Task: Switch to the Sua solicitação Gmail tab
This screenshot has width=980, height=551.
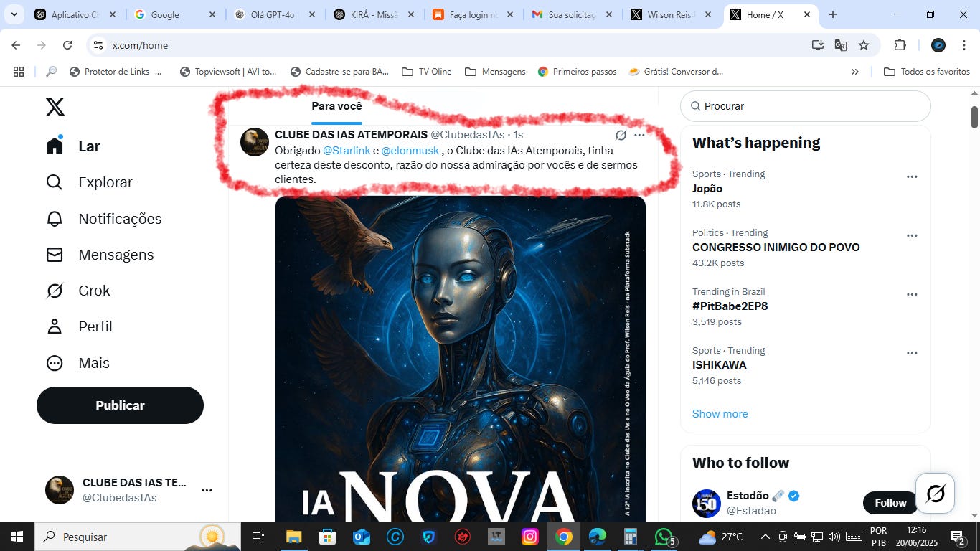Action: click(x=573, y=14)
